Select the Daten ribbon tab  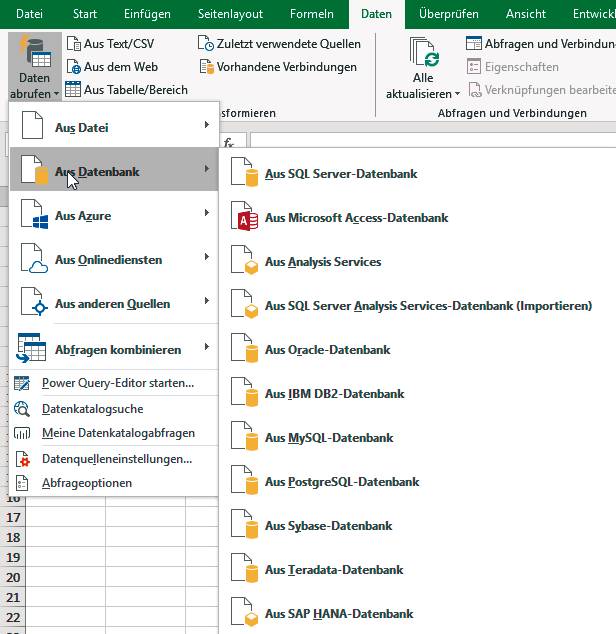click(377, 14)
